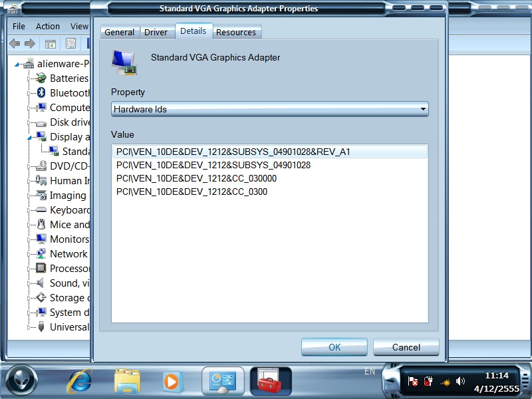The width and height of the screenshot is (532, 399).
Task: Expand the Disk drives category
Action: pos(29,122)
